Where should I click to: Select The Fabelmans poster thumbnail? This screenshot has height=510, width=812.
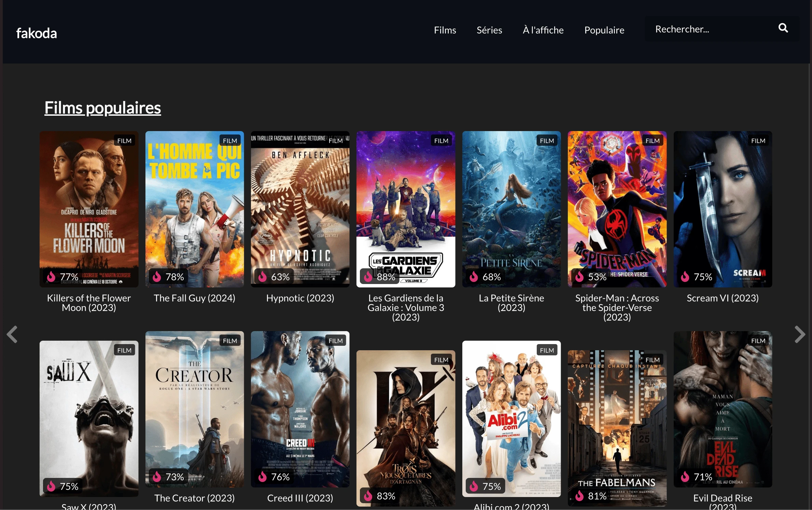[x=617, y=428]
